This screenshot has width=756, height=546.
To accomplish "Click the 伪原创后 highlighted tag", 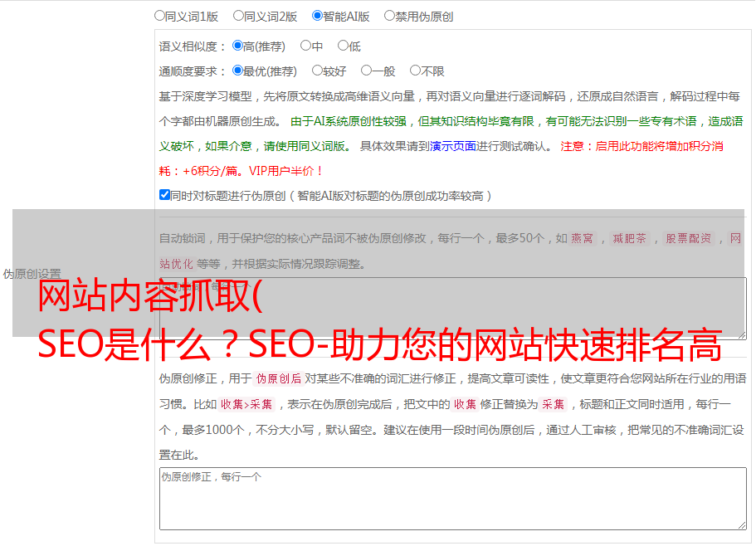I will (278, 378).
